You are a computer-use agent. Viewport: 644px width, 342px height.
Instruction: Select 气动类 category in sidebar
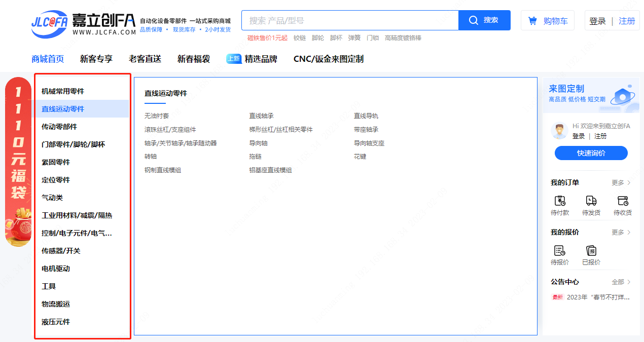(52, 198)
